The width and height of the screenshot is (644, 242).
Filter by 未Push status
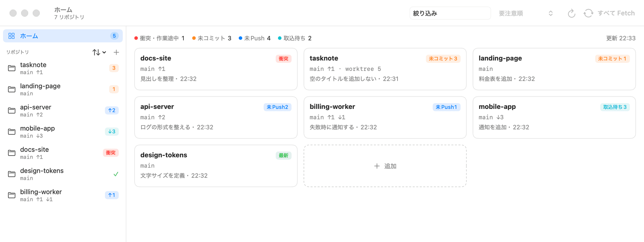255,38
